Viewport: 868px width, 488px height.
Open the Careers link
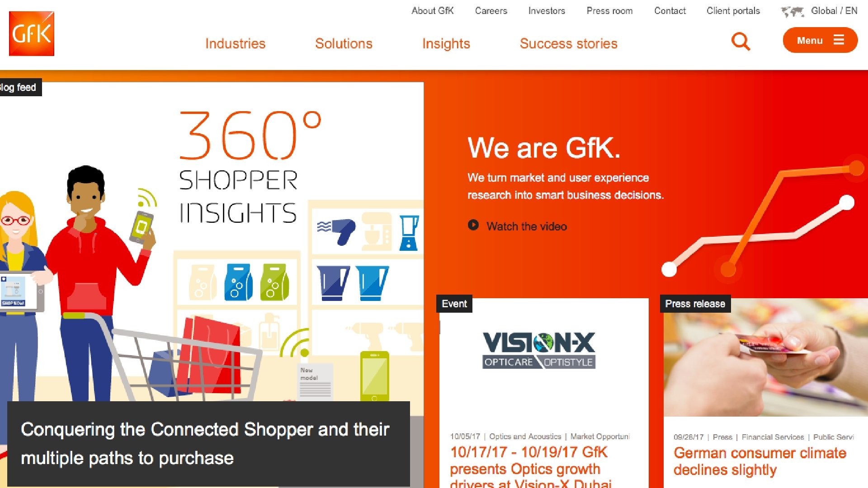coord(491,11)
